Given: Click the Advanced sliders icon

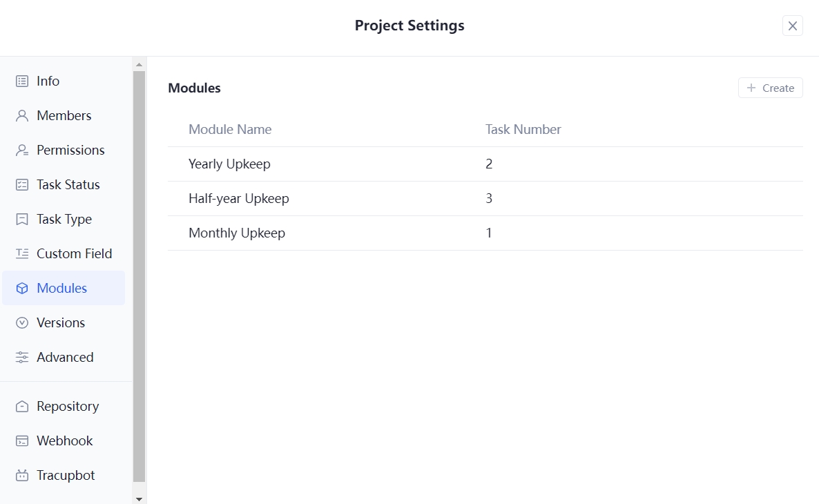Looking at the screenshot, I should click(21, 357).
